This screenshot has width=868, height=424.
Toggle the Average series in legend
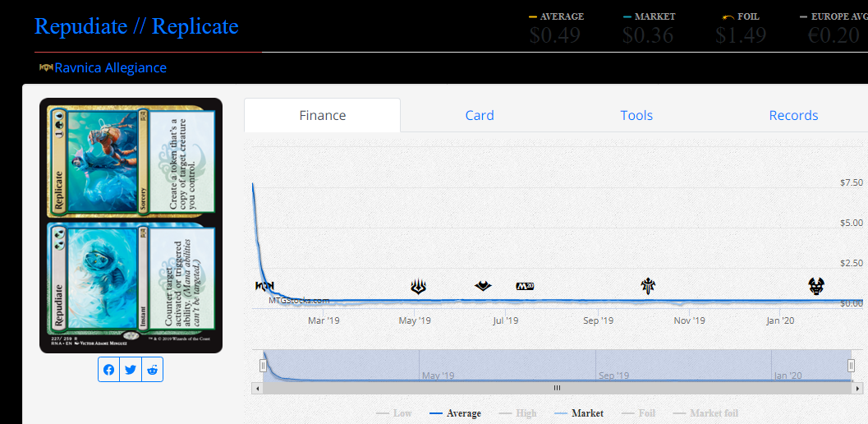(x=455, y=413)
